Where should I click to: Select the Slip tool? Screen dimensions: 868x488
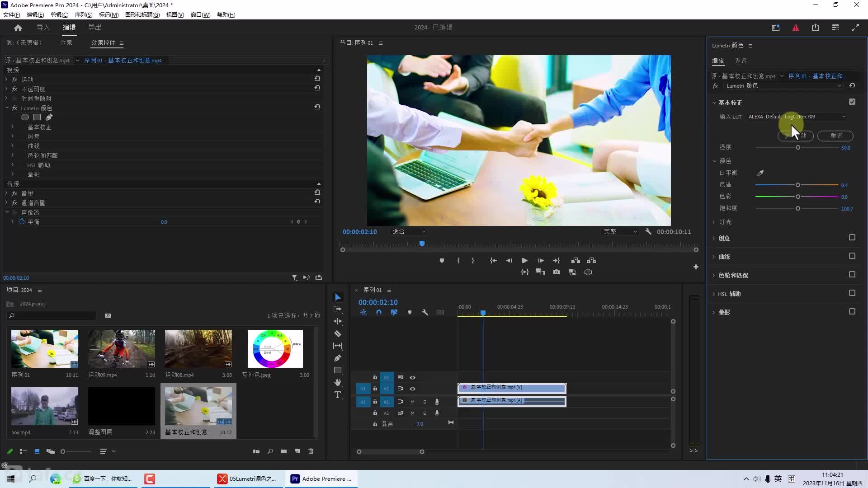click(x=338, y=346)
